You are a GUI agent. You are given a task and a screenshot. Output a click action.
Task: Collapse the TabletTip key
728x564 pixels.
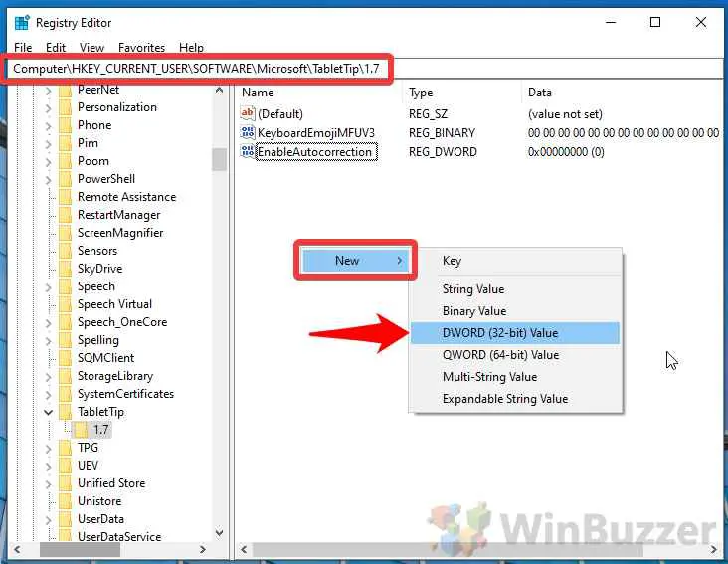(49, 412)
